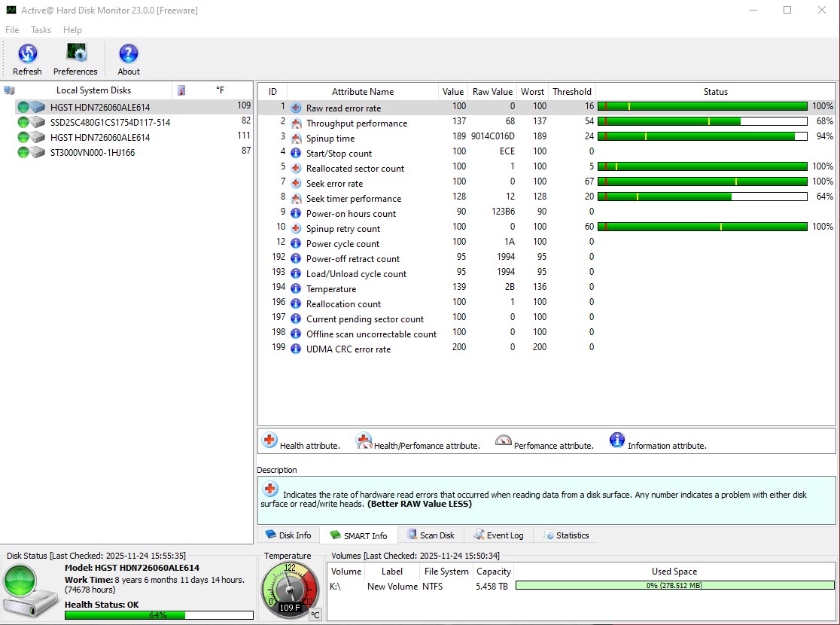Click the Health Status 64% progress bar
840x625 pixels.
coord(158,615)
